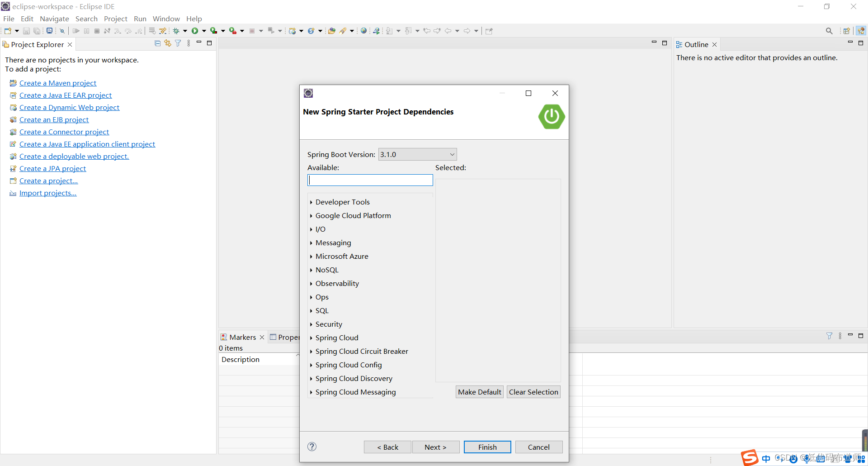Click the Make Default button
This screenshot has width=868, height=466.
point(480,392)
